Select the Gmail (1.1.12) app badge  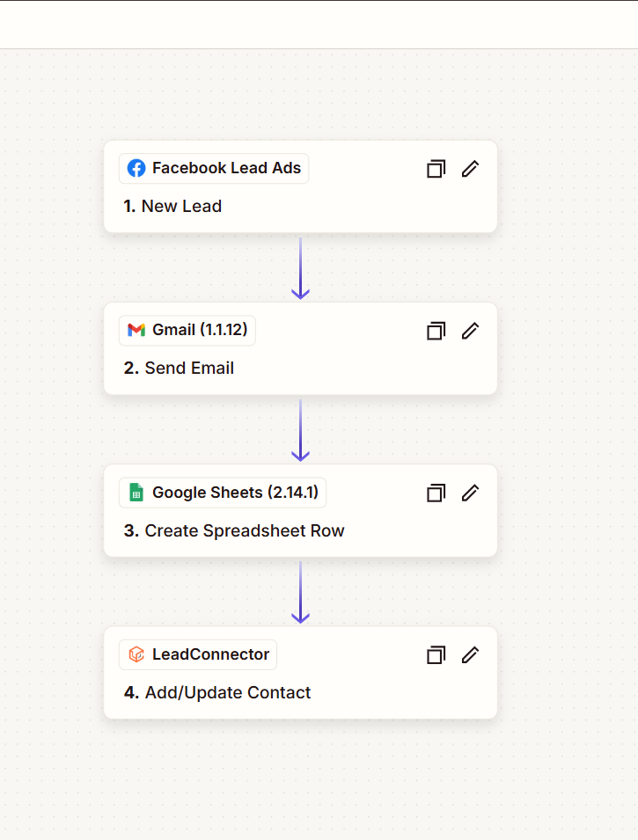(187, 330)
